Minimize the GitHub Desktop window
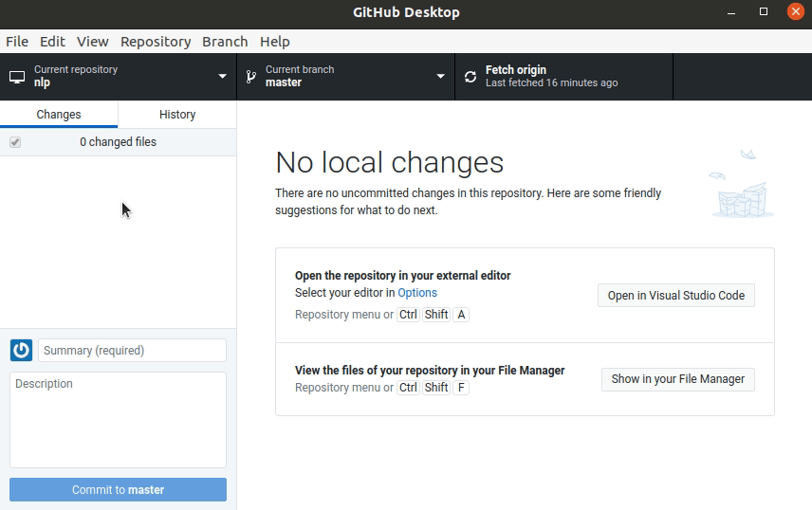Screen dimensions: 812x510 coord(731,12)
